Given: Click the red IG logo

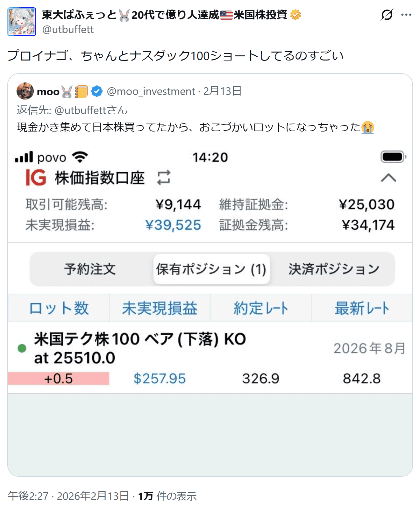Looking at the screenshot, I should (x=36, y=178).
